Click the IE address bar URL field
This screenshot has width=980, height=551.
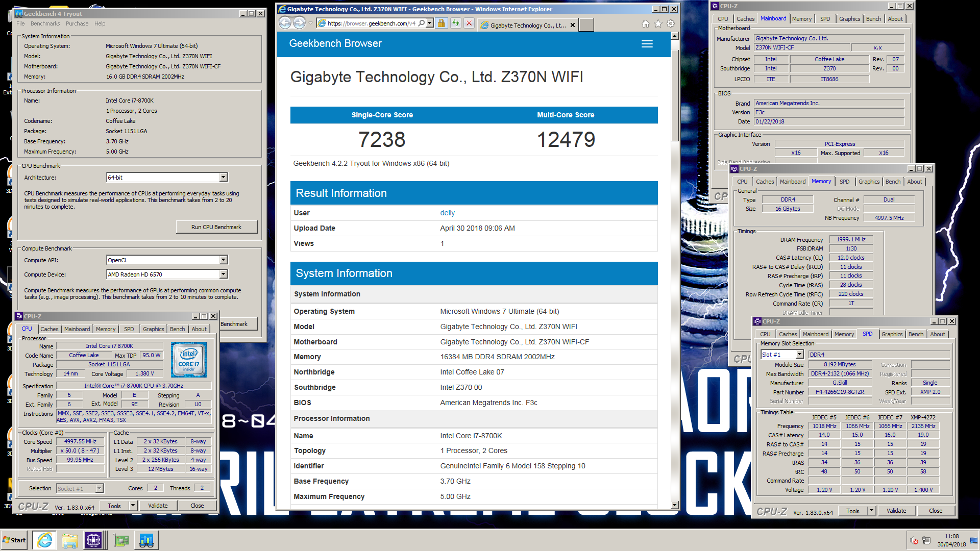[x=371, y=23]
